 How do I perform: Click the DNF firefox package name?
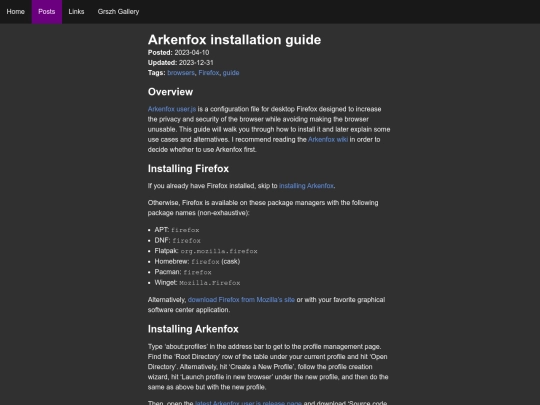186,241
